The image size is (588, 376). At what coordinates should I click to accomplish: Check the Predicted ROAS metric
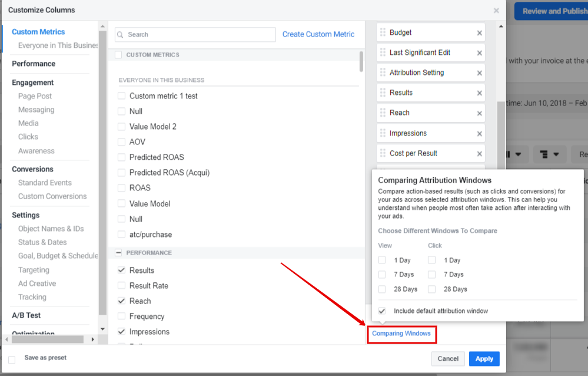point(121,157)
